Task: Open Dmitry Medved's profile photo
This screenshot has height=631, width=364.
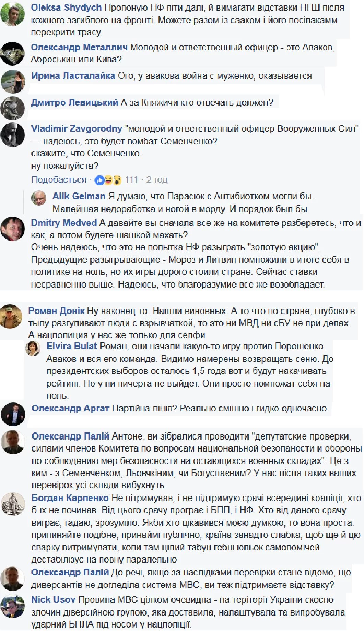Action: [13, 229]
